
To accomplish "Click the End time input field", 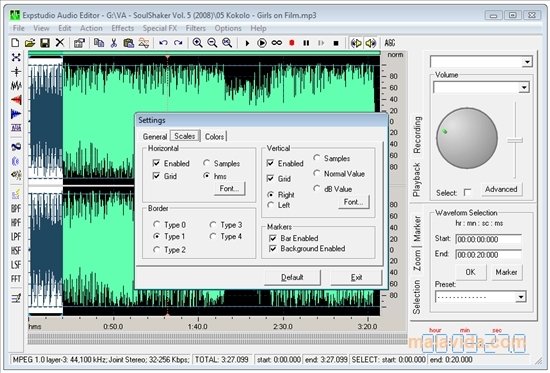I will click(x=488, y=255).
